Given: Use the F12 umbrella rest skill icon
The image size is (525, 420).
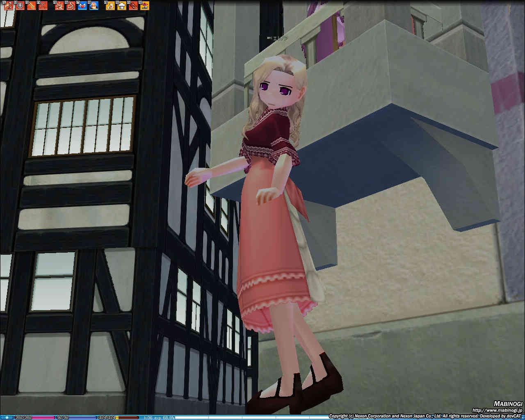Looking at the screenshot, I should [x=145, y=5].
